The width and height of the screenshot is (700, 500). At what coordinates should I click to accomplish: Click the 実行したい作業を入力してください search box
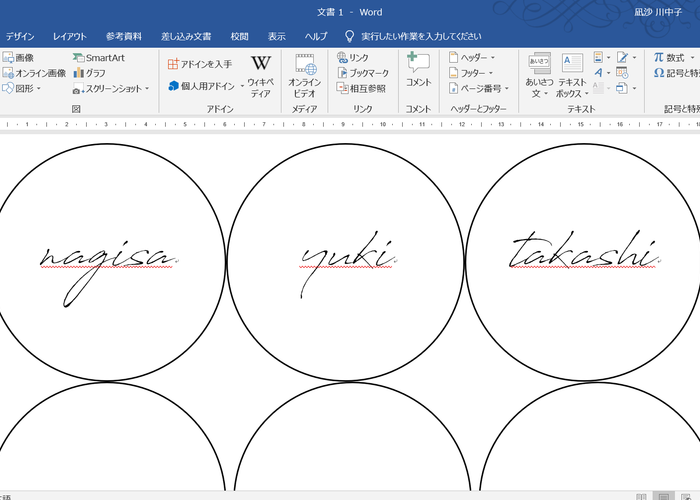pos(421,36)
